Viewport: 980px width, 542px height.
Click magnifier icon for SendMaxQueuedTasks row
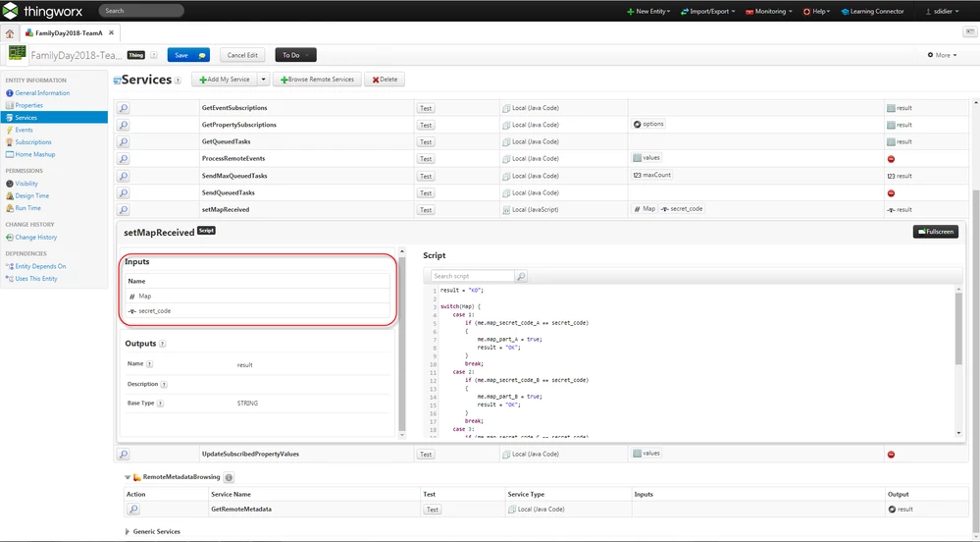tap(124, 176)
